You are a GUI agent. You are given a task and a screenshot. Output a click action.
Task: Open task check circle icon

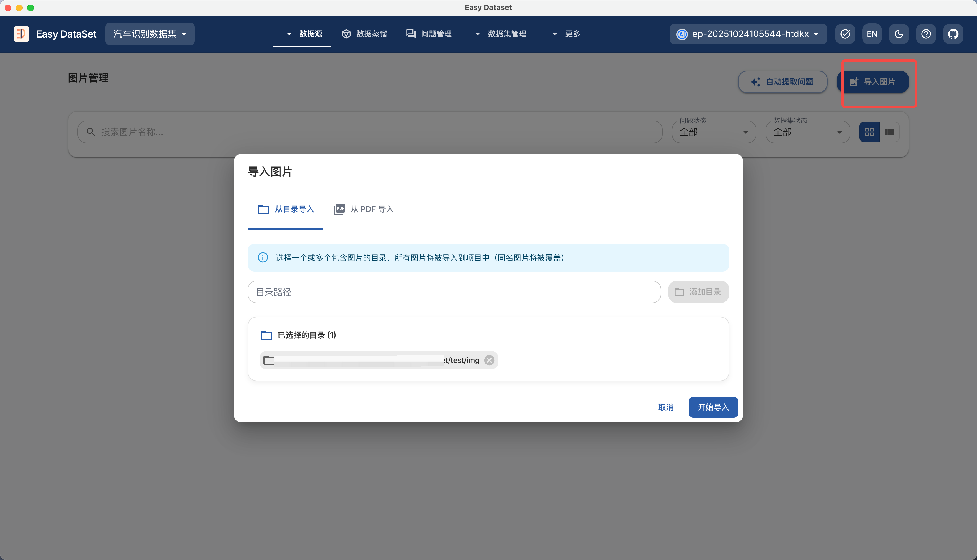845,34
